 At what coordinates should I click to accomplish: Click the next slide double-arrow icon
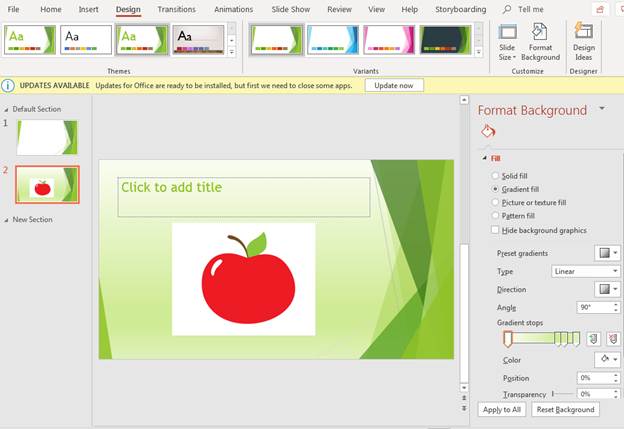coord(464,408)
